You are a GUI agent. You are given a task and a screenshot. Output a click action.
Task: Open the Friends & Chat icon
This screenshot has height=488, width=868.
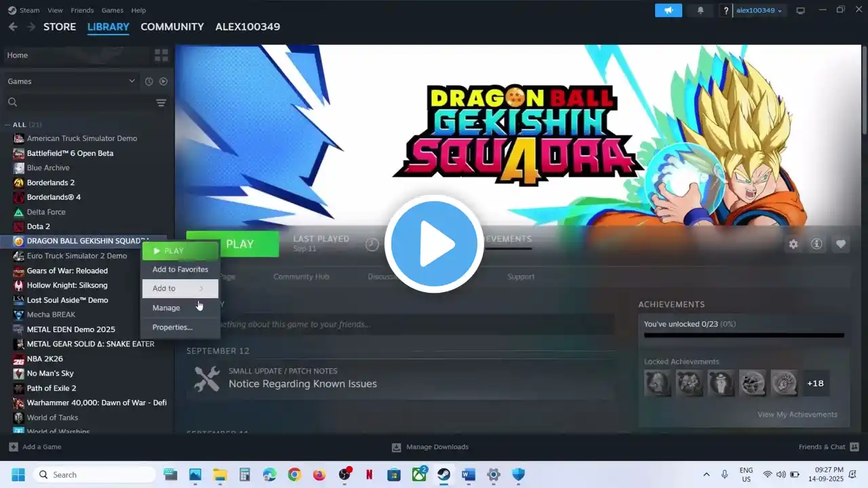854,447
